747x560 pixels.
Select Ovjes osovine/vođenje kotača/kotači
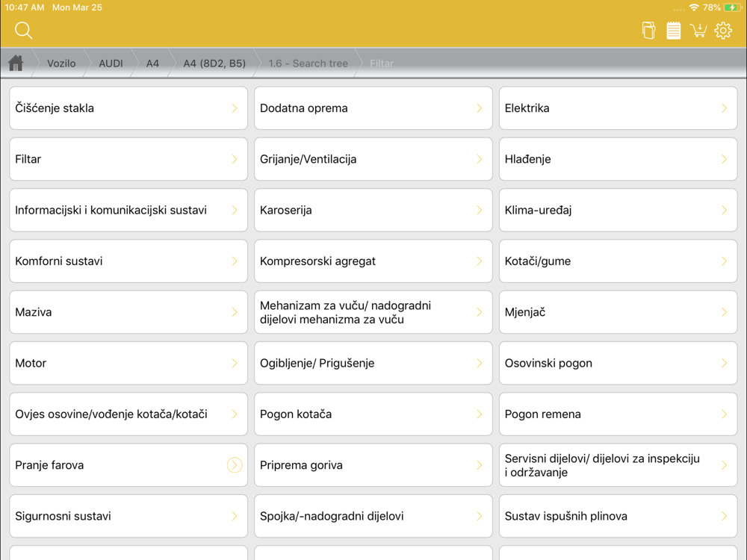(x=128, y=414)
